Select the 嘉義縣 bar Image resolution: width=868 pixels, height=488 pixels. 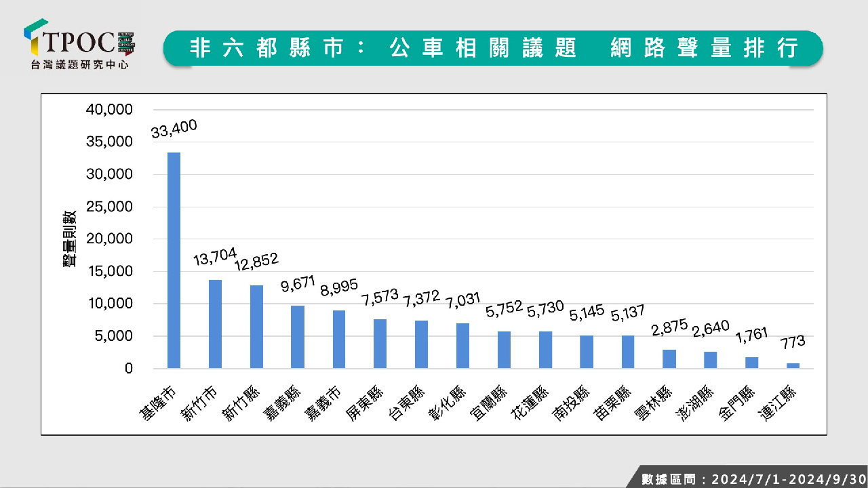point(298,338)
